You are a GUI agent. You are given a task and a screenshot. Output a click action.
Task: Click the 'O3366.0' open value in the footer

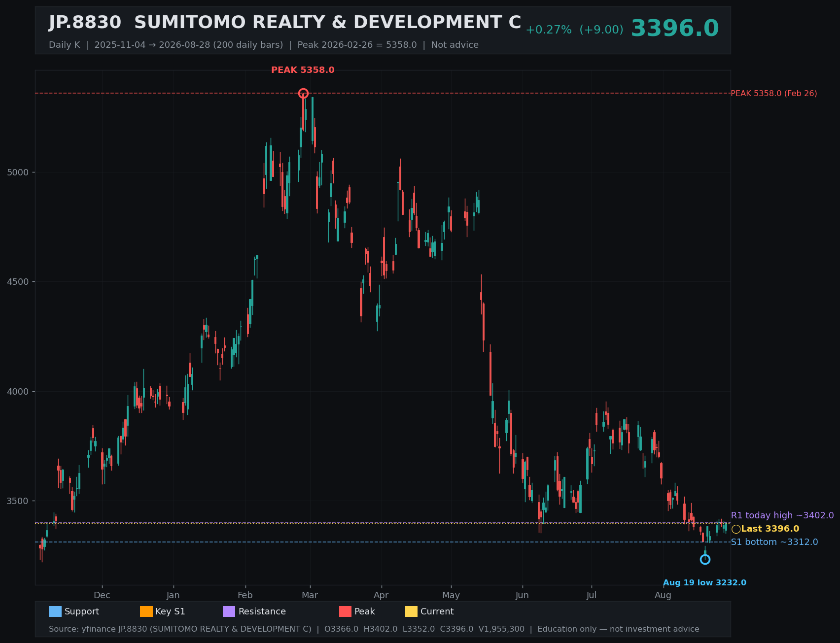(341, 629)
